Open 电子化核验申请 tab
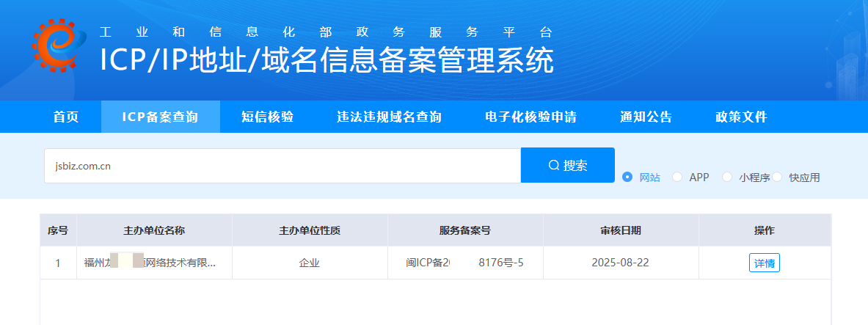868x325 pixels. [x=531, y=117]
